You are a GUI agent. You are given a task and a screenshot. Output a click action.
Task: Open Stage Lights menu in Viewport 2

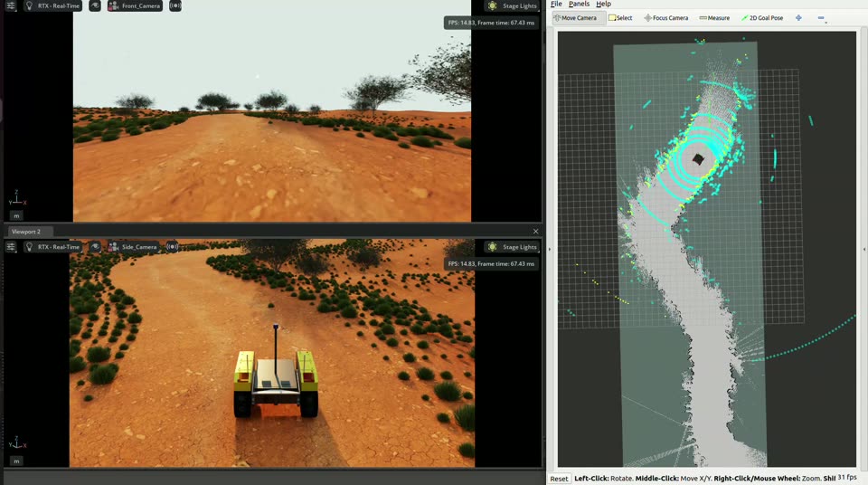click(x=512, y=247)
